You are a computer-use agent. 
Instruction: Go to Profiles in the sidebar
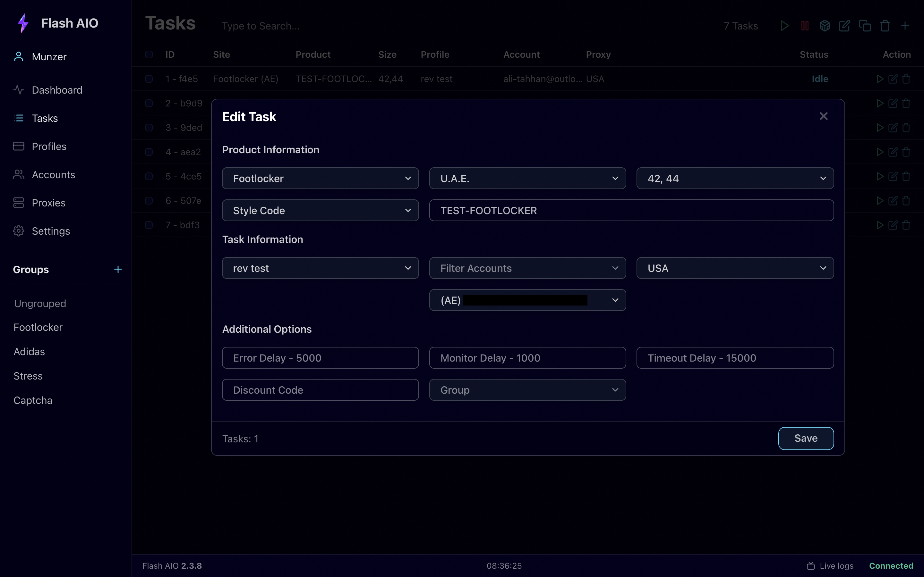point(49,146)
